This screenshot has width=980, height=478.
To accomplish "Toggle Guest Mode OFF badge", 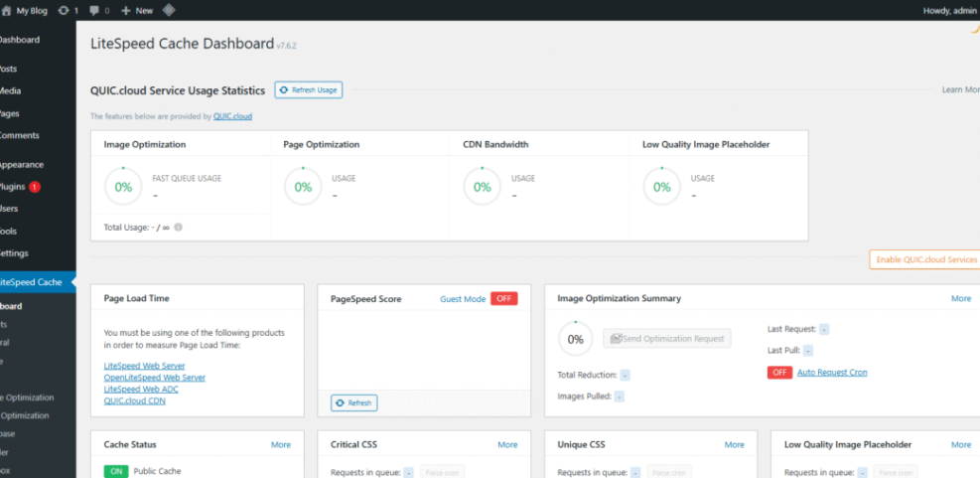I will point(503,299).
